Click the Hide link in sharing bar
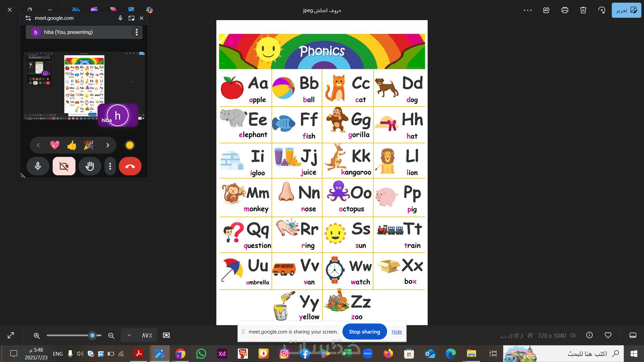This screenshot has width=644, height=362. coord(396,331)
